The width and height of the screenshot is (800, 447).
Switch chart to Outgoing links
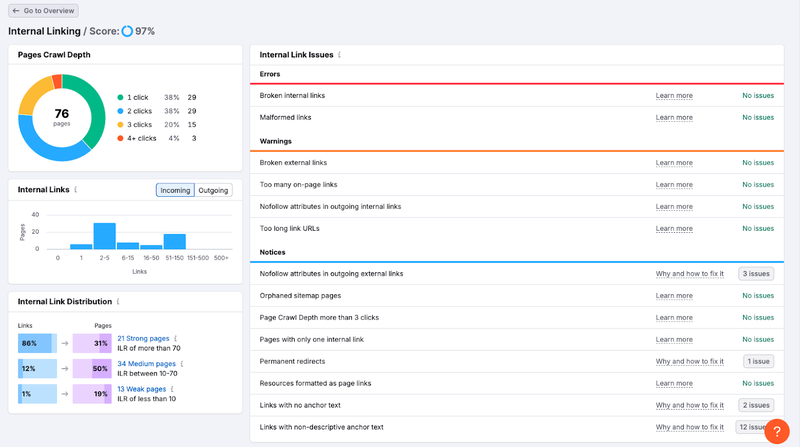click(x=213, y=190)
